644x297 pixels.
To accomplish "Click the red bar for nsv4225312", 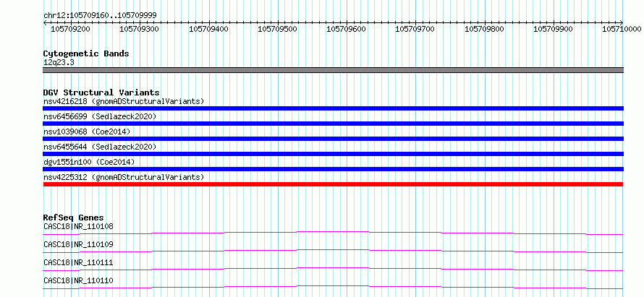I will point(333,184).
